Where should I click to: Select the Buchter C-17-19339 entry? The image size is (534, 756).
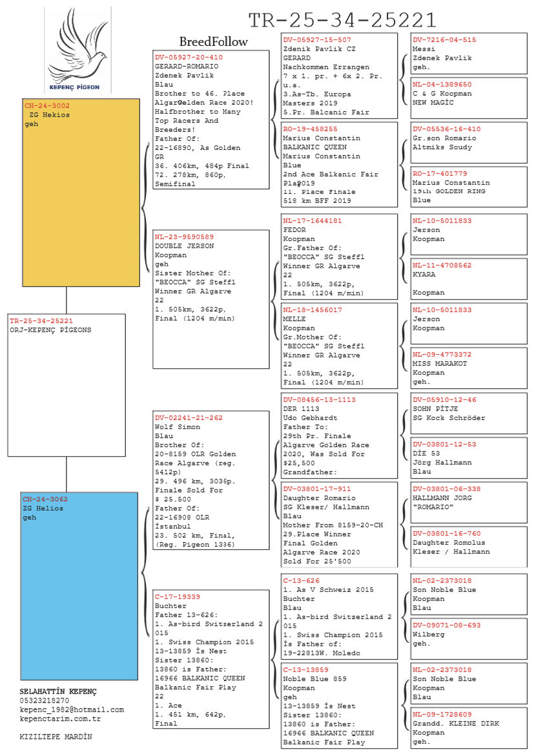211,659
